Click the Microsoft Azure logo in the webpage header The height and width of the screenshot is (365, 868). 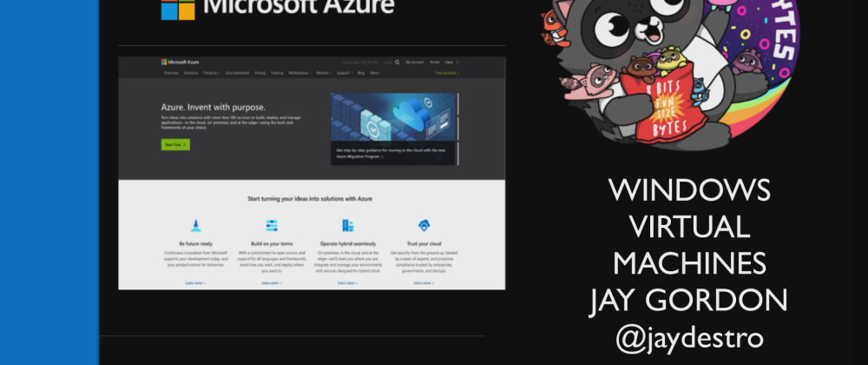[x=180, y=62]
